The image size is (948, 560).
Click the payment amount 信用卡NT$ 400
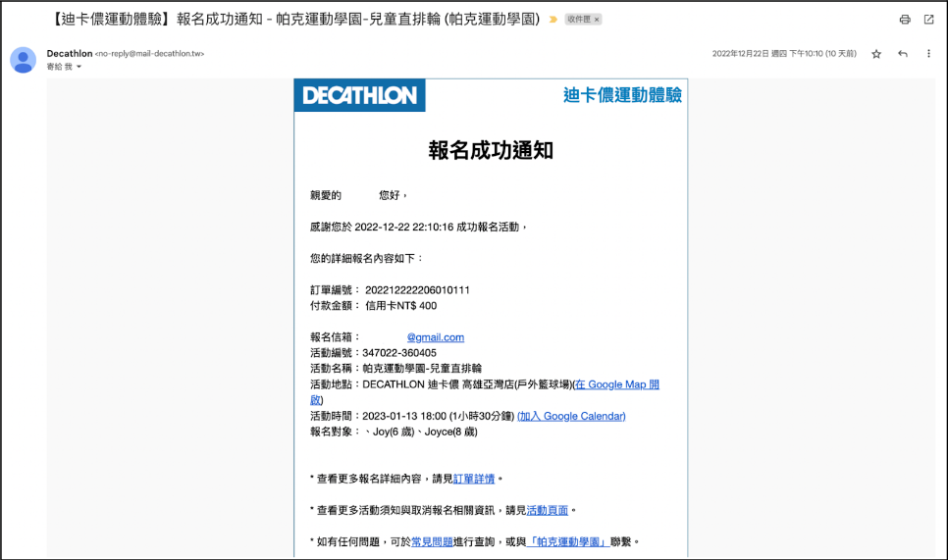(400, 306)
